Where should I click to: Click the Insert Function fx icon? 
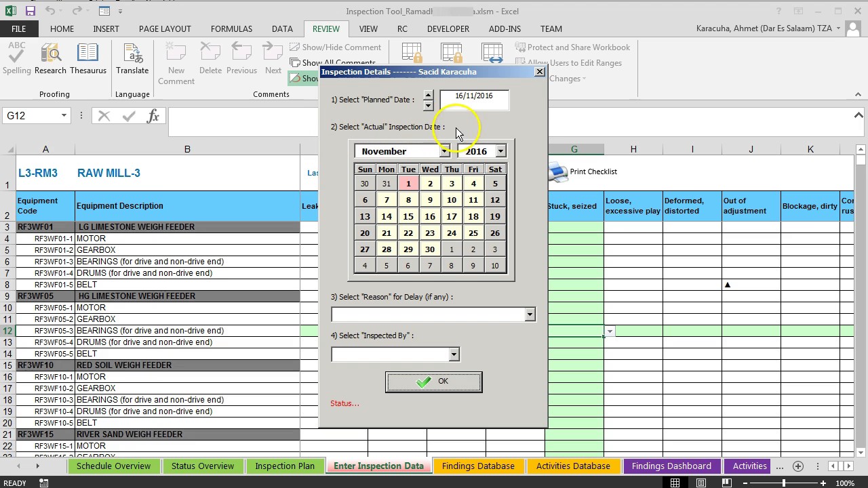tap(153, 116)
